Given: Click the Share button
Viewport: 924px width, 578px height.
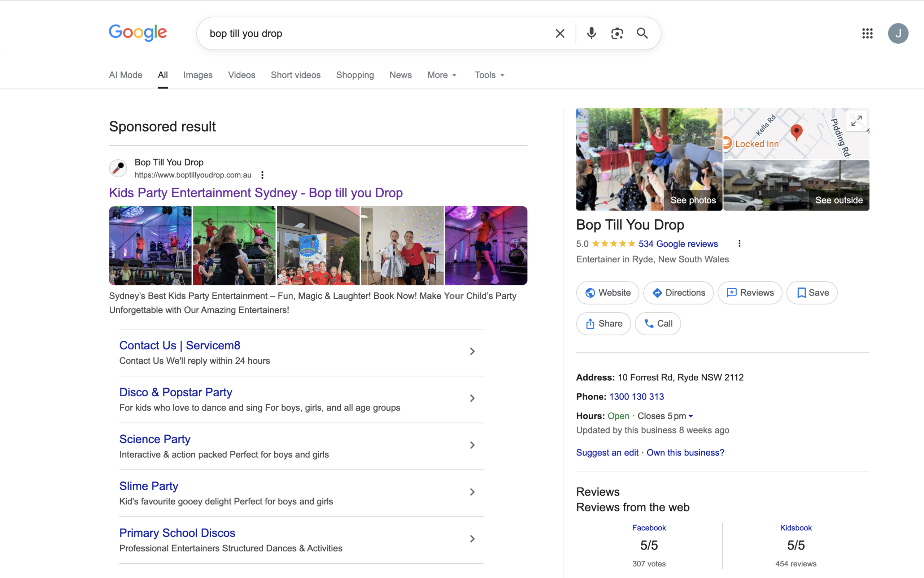Looking at the screenshot, I should click(603, 324).
